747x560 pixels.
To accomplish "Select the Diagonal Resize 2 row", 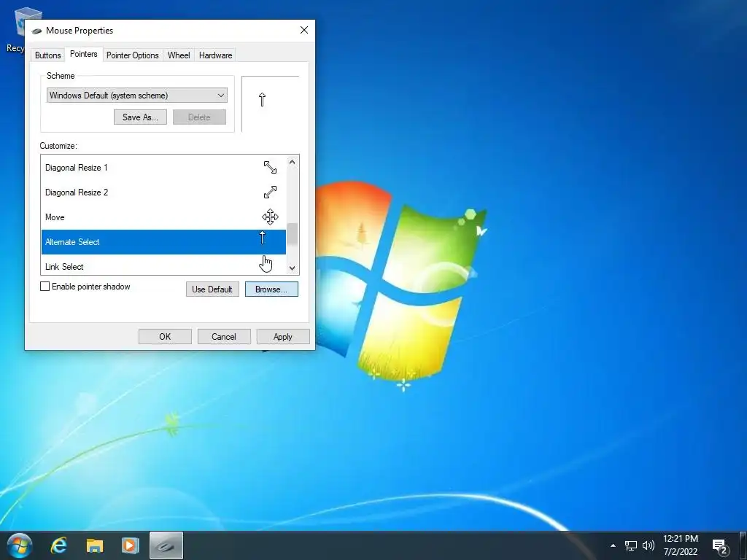I will [163, 192].
